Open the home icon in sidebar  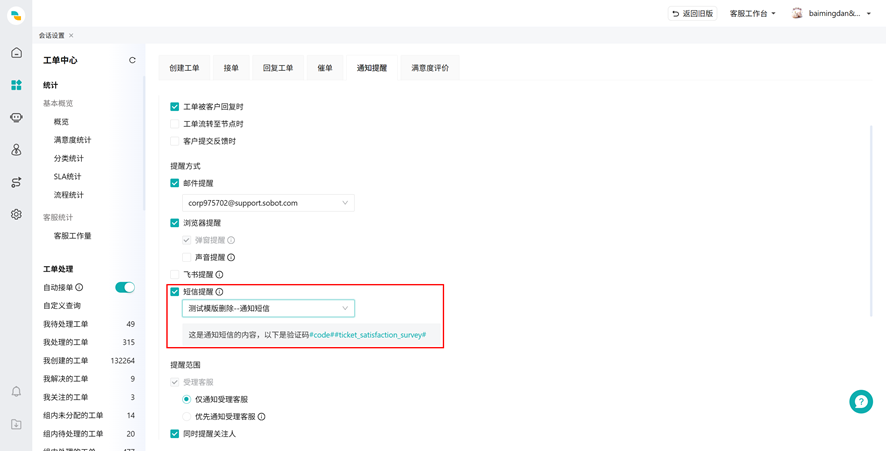16,53
